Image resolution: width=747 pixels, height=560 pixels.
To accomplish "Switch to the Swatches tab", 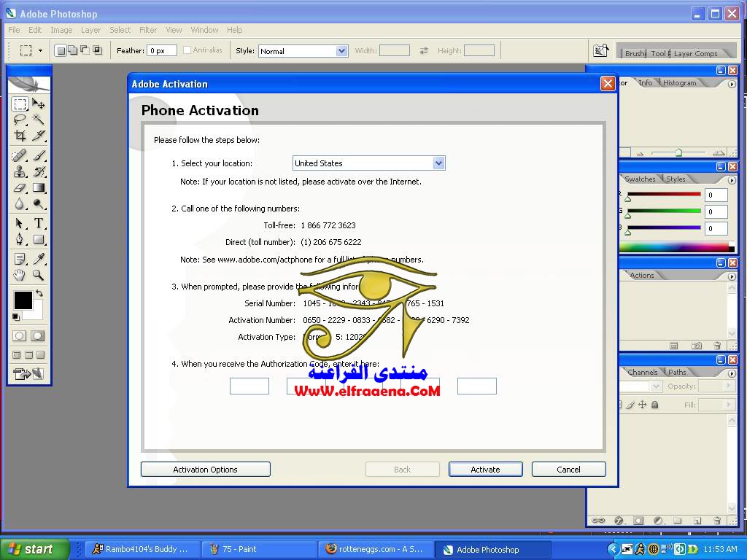I will tap(640, 179).
